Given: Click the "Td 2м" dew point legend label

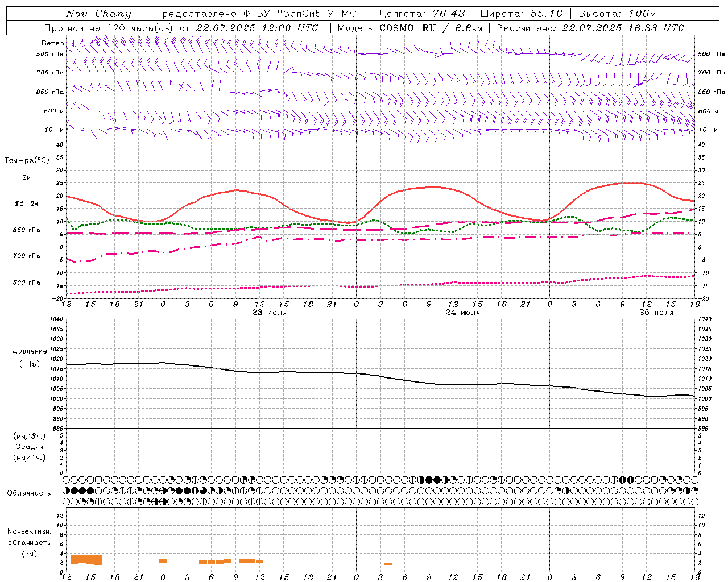Looking at the screenshot, I should coord(27,203).
